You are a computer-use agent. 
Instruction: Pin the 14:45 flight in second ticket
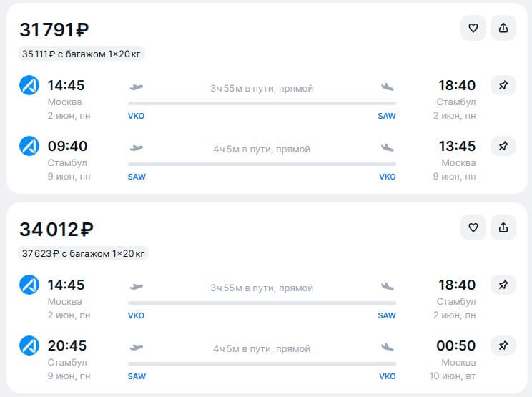503,285
